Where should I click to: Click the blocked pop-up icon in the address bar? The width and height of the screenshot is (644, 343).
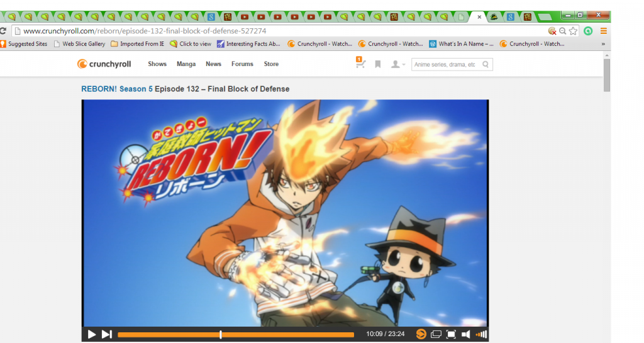(x=552, y=31)
